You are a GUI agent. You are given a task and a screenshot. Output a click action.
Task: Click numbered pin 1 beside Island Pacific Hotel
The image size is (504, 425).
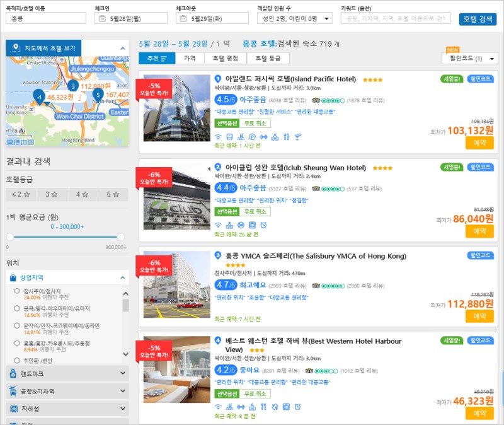click(218, 78)
